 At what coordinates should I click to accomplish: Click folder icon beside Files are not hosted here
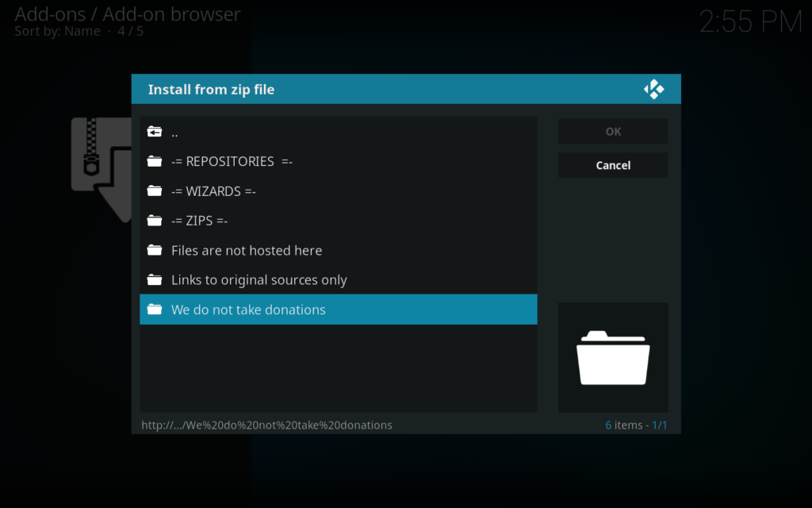pyautogui.click(x=155, y=250)
